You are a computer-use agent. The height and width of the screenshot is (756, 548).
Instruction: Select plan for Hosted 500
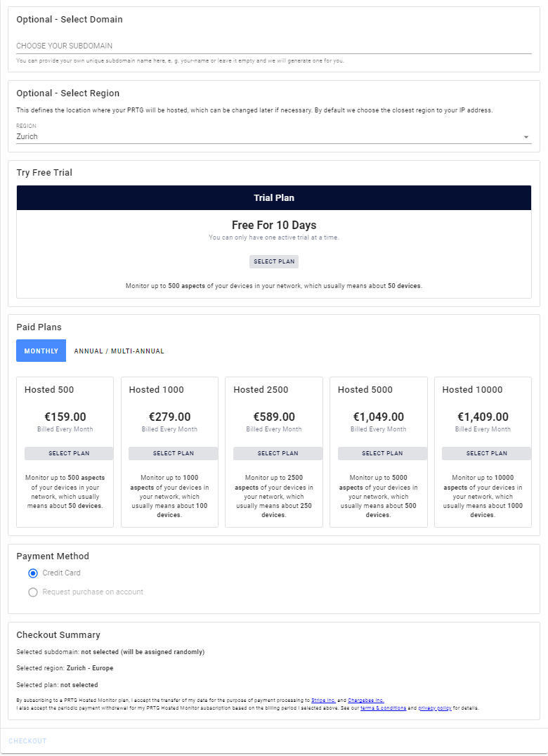point(69,453)
